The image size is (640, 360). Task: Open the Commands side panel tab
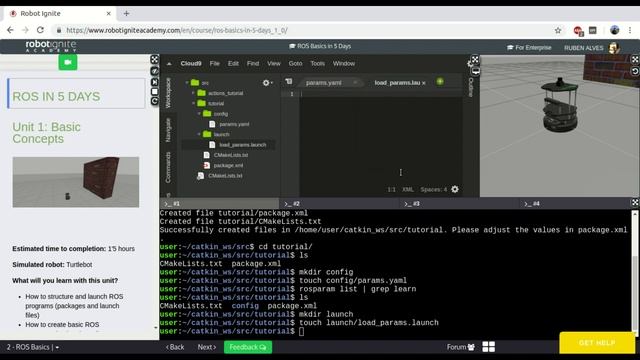pos(168,167)
